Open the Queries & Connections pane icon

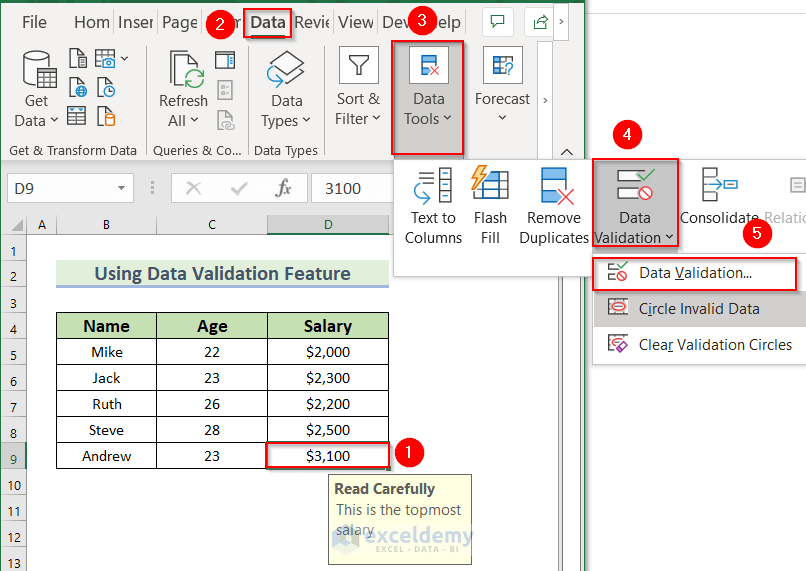225,60
